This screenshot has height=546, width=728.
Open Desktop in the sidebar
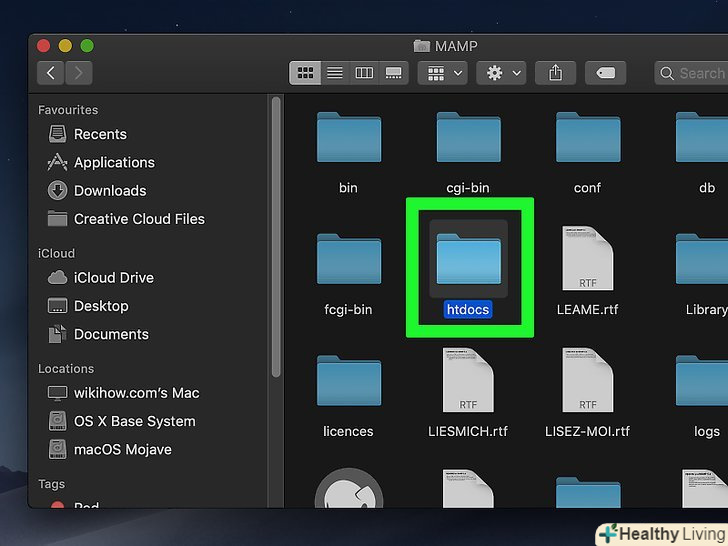[x=88, y=306]
